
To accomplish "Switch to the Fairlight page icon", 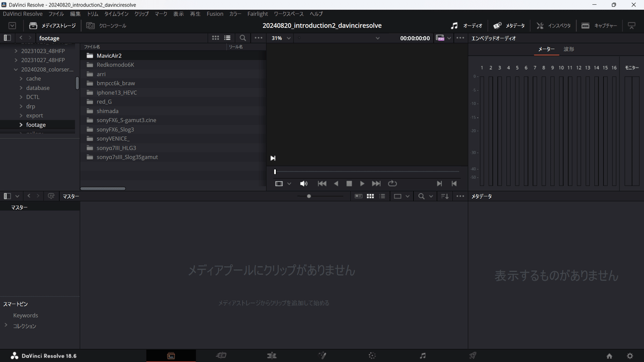I will click(x=423, y=356).
